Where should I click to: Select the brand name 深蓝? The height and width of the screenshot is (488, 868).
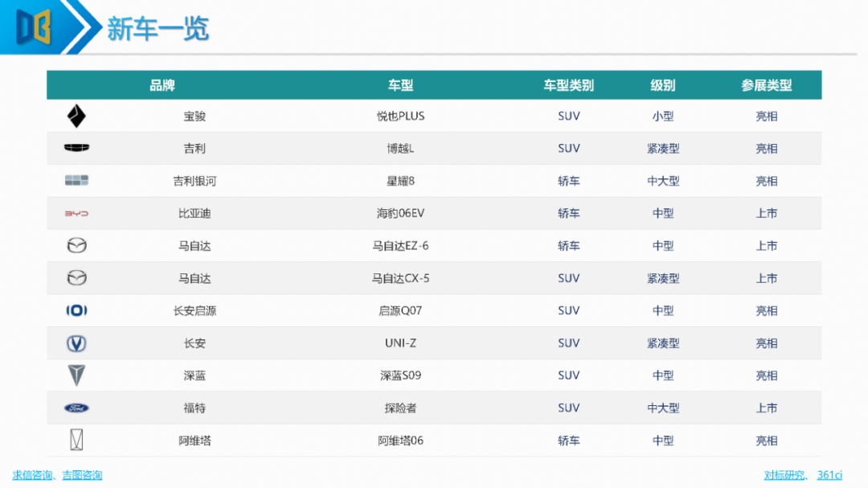coord(194,375)
